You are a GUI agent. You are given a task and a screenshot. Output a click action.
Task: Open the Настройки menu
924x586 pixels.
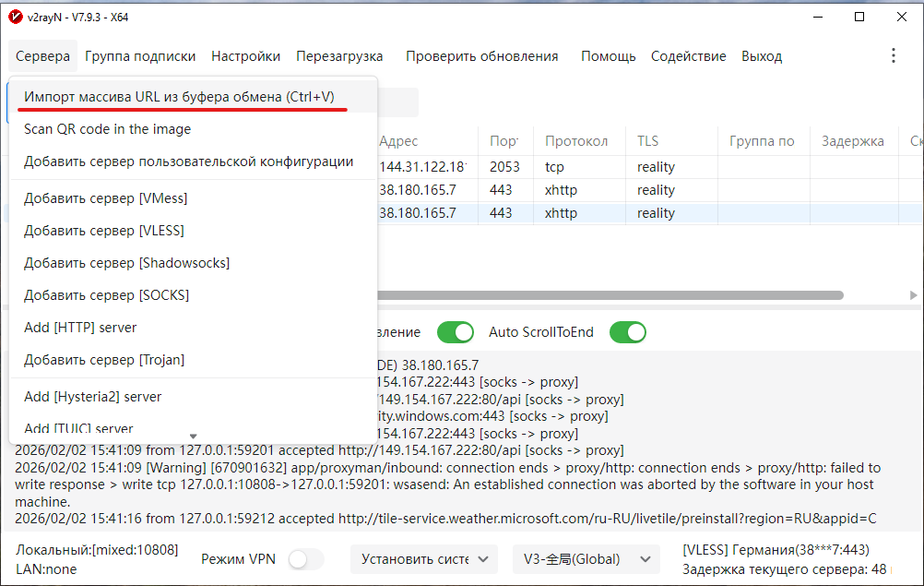pos(245,56)
